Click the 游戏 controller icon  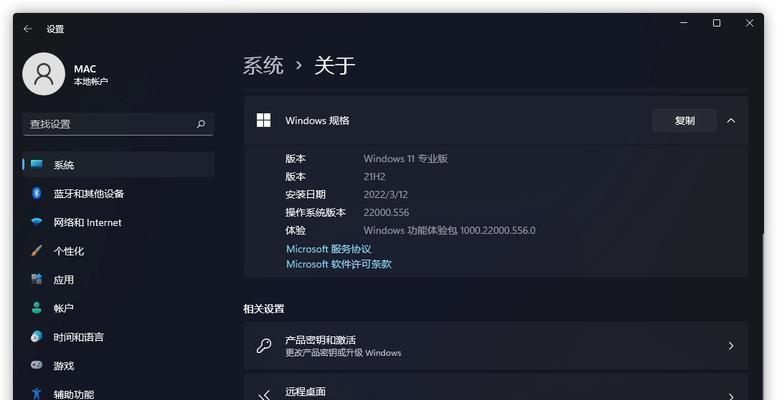click(37, 365)
